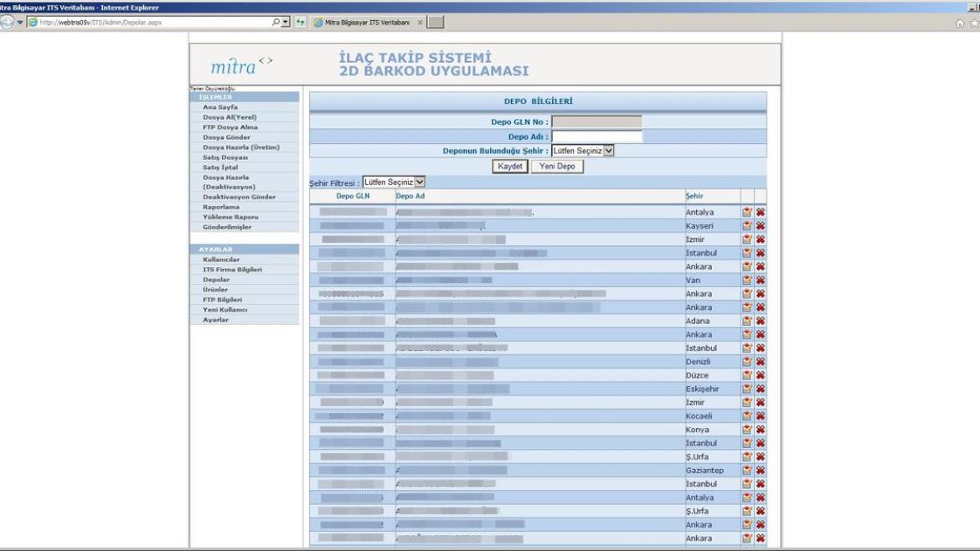The width and height of the screenshot is (980, 551).
Task: Open the browser Home page icon
Action: pos(960,23)
